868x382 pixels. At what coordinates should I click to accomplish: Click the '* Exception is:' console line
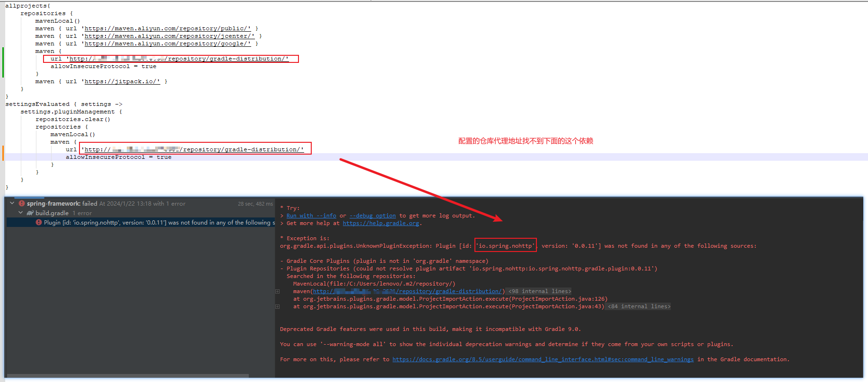305,238
